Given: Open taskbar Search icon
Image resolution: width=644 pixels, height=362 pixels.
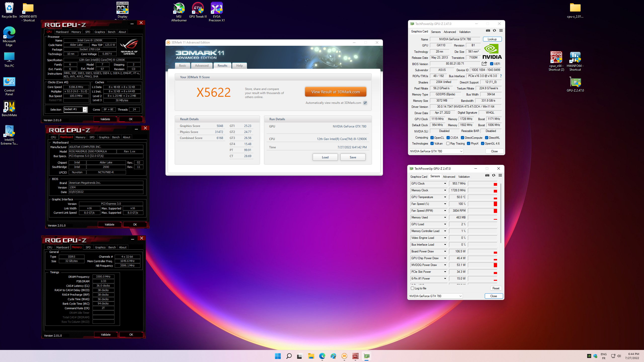Looking at the screenshot, I should (289, 356).
